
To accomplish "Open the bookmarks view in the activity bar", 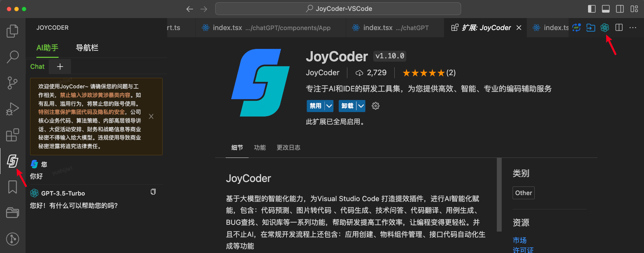I will point(12,187).
